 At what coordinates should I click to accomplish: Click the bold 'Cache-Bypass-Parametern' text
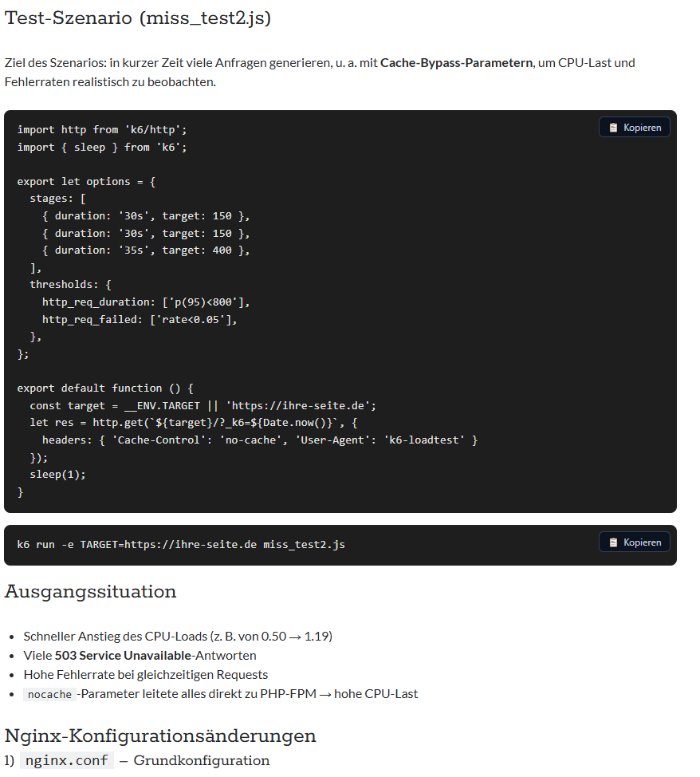point(456,62)
